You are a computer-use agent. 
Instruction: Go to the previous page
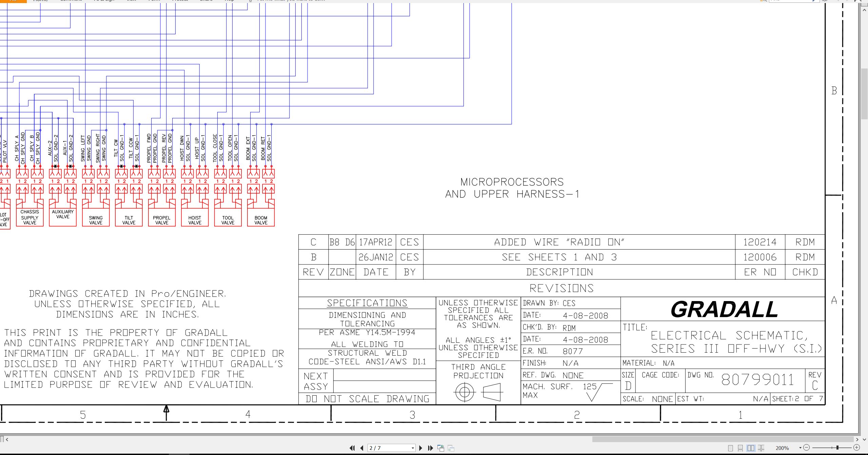362,448
